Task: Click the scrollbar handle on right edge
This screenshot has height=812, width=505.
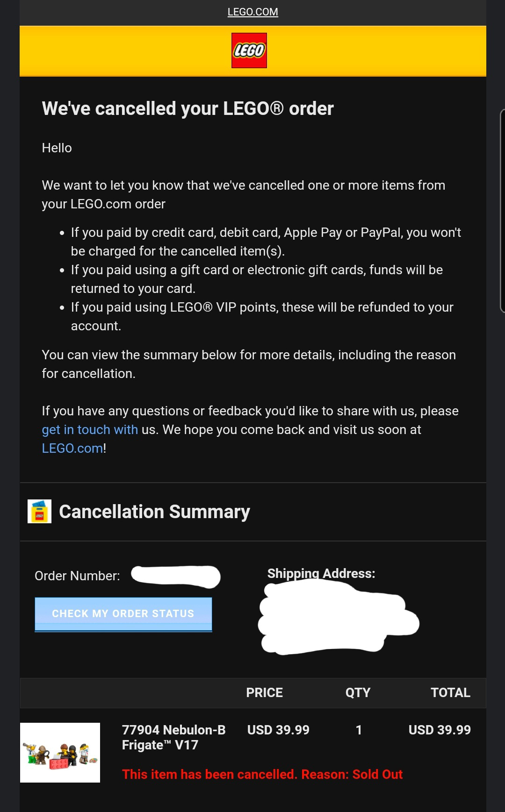Action: 502,210
